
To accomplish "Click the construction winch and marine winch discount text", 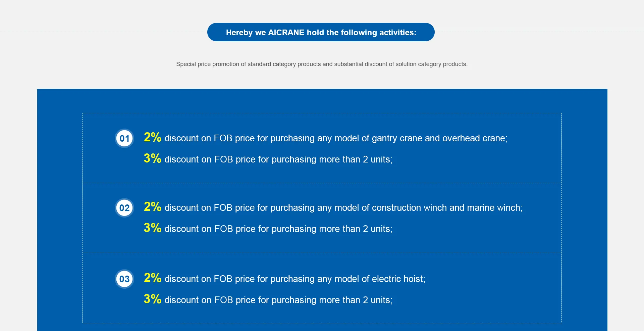I will pyautogui.click(x=343, y=208).
